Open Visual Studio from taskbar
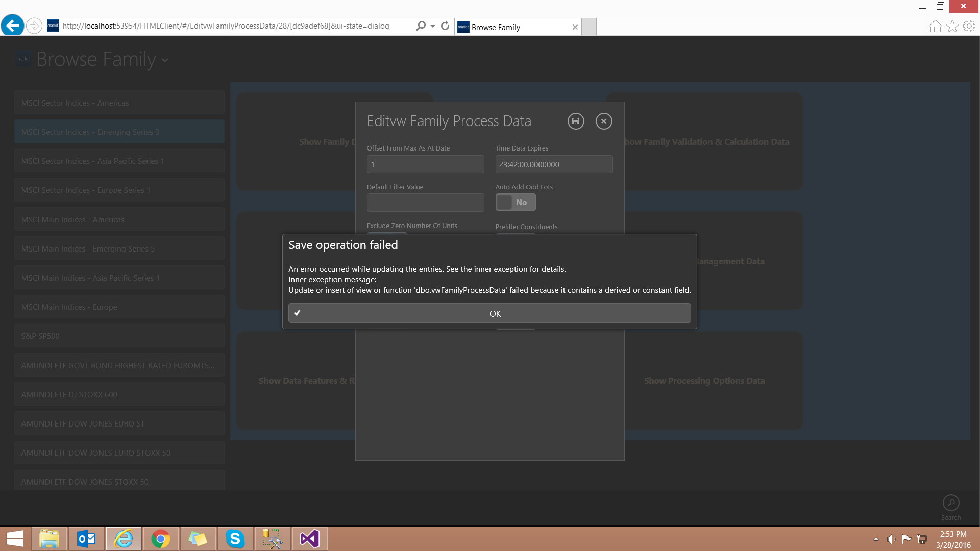 tap(310, 539)
